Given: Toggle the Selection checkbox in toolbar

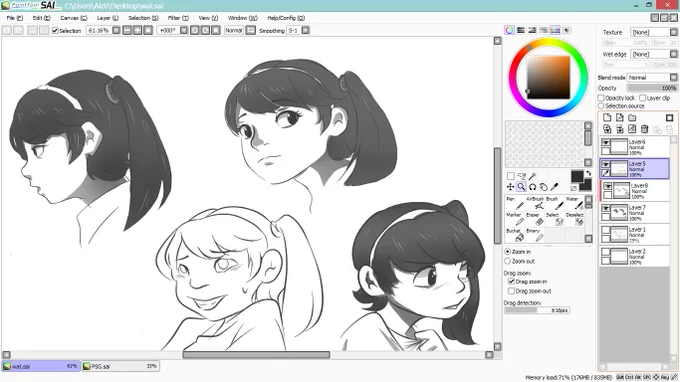Looking at the screenshot, I should pyautogui.click(x=55, y=30).
